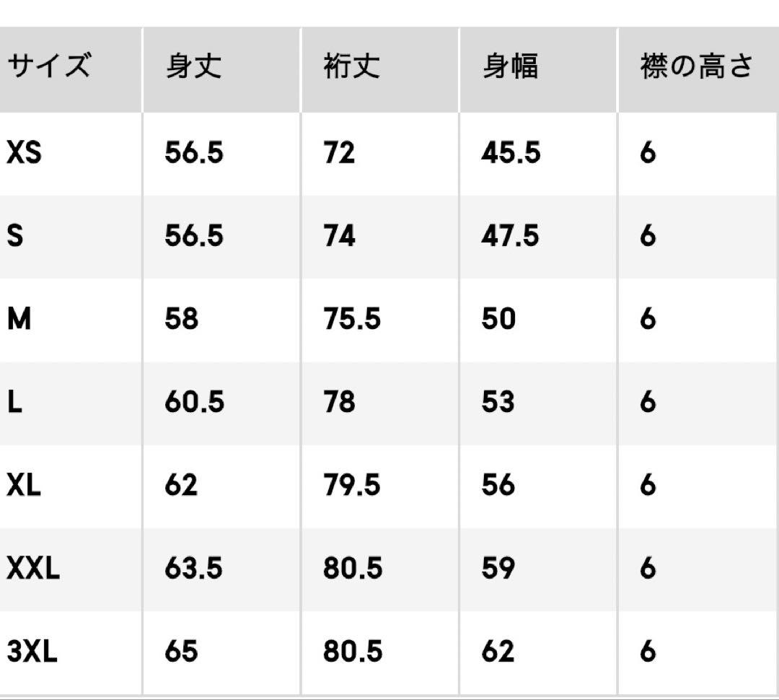Viewport: 779px width, 700px height.
Task: Click the 身丈 column header
Action: (193, 67)
